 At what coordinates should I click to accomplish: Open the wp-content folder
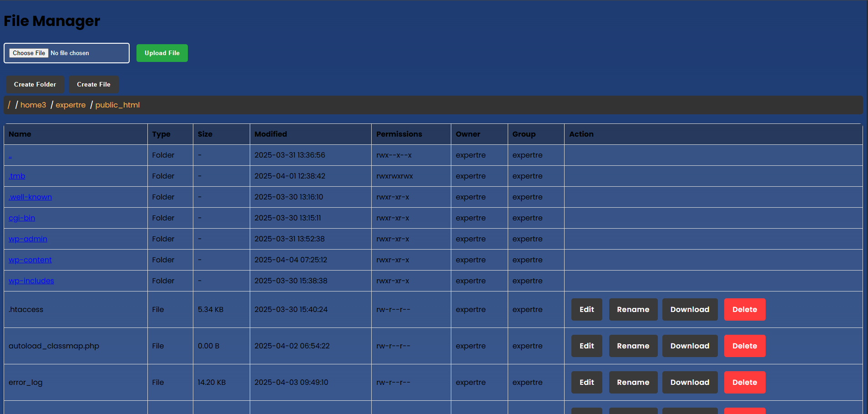pos(30,260)
